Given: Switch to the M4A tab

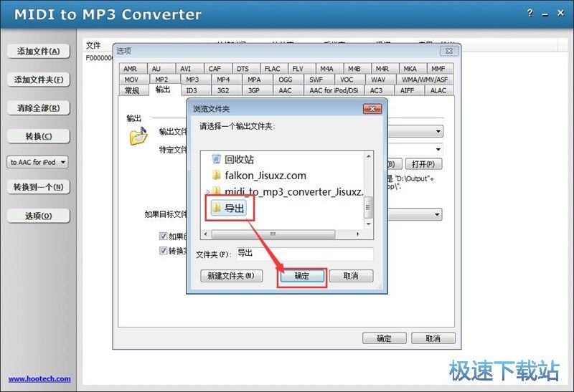Looking at the screenshot, I should point(329,69).
